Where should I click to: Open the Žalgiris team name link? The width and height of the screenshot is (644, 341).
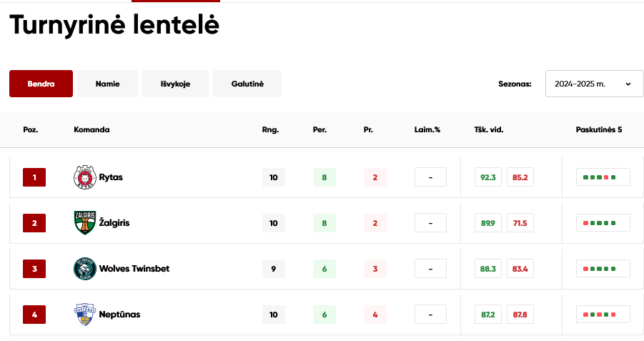114,222
